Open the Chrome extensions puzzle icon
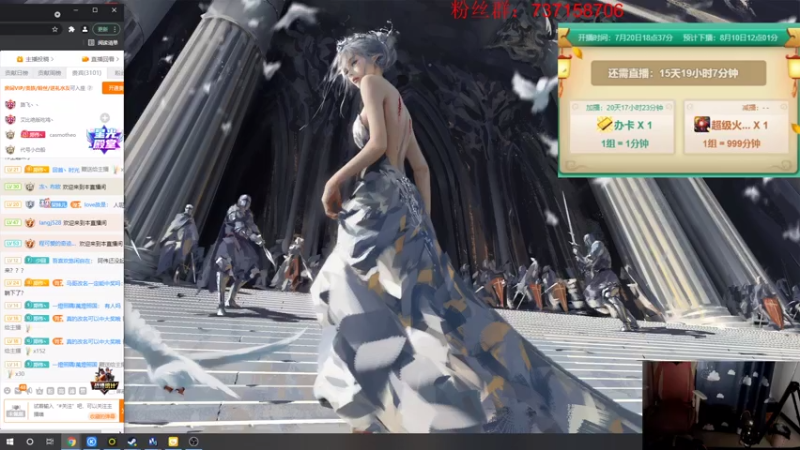The height and width of the screenshot is (450, 800). point(71,30)
